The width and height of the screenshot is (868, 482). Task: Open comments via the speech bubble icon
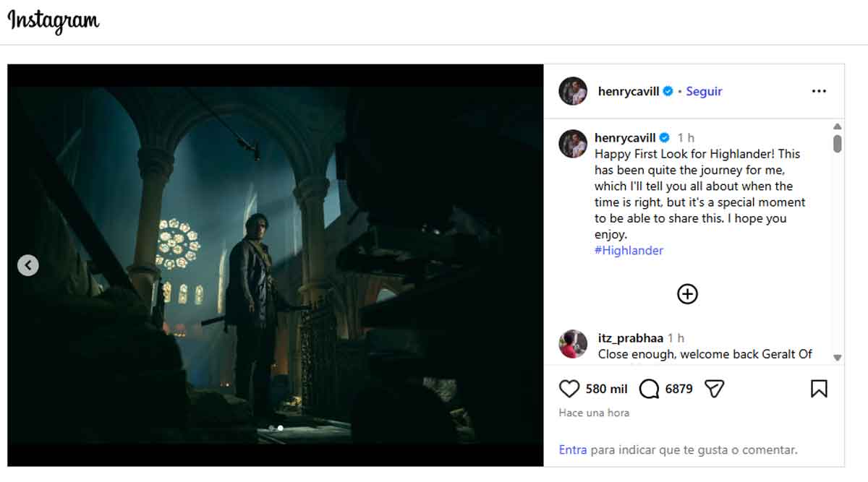tap(649, 388)
